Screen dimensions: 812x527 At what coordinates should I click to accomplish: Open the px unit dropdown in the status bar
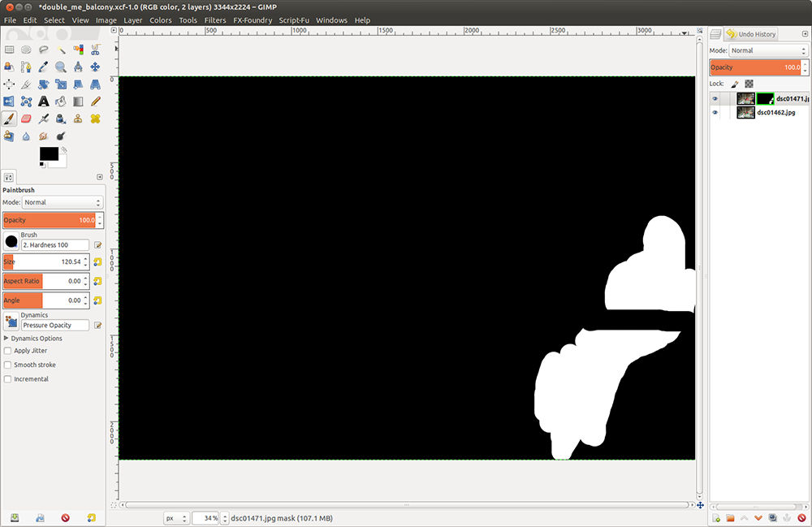pyautogui.click(x=175, y=517)
